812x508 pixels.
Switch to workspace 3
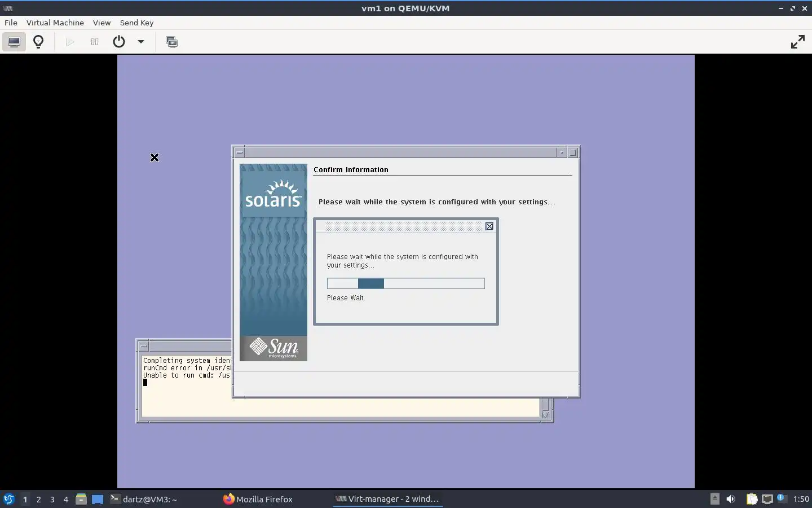coord(52,499)
